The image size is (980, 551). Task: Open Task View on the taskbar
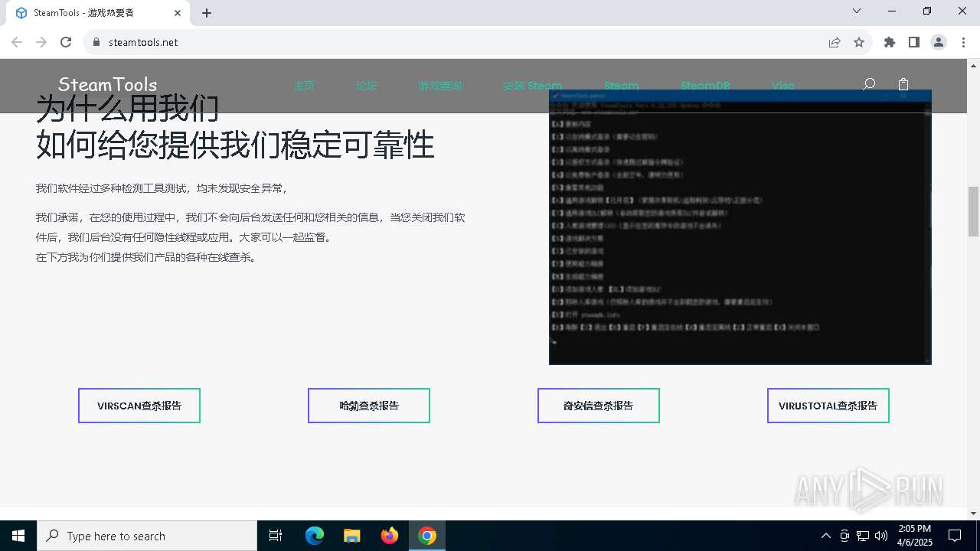click(x=276, y=536)
